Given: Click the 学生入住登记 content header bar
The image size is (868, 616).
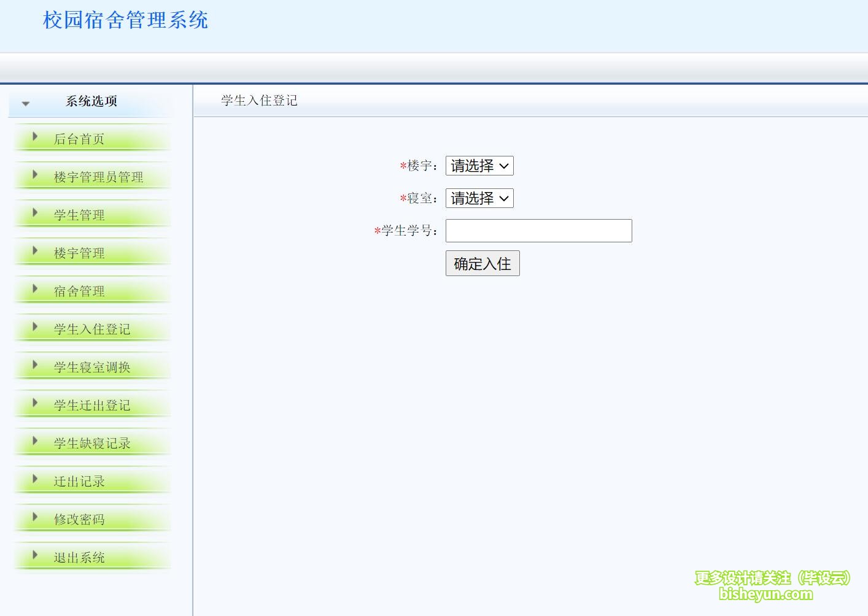Looking at the screenshot, I should 258,100.
